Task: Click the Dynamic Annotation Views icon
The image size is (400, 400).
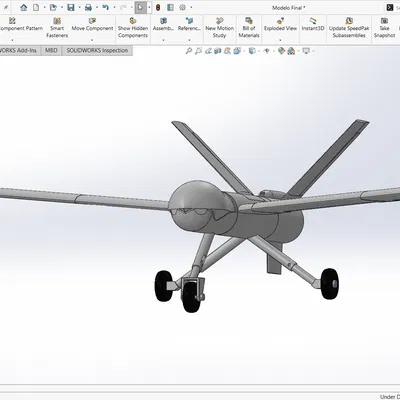Action: coord(227,51)
